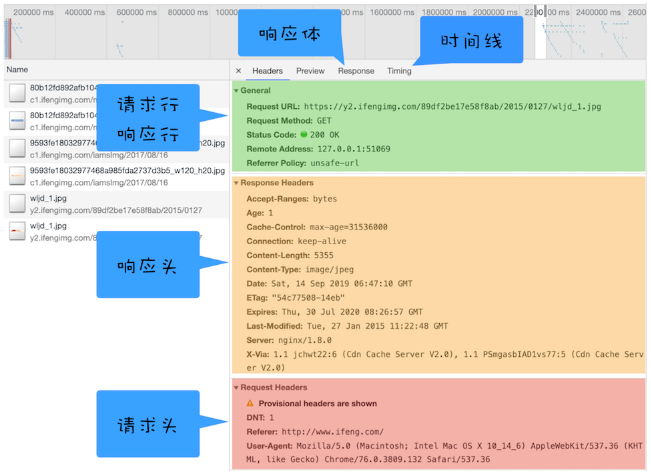Click Content-Length 5355 header

(x=290, y=255)
